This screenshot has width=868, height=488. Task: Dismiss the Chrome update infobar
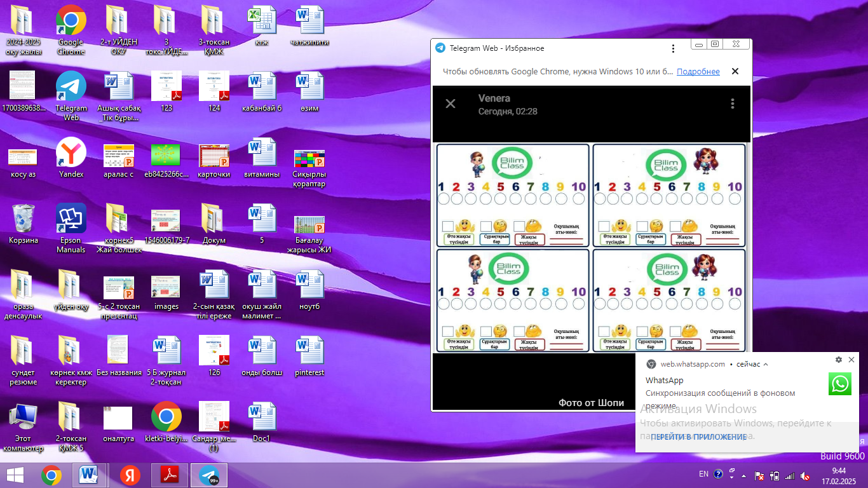click(x=735, y=71)
